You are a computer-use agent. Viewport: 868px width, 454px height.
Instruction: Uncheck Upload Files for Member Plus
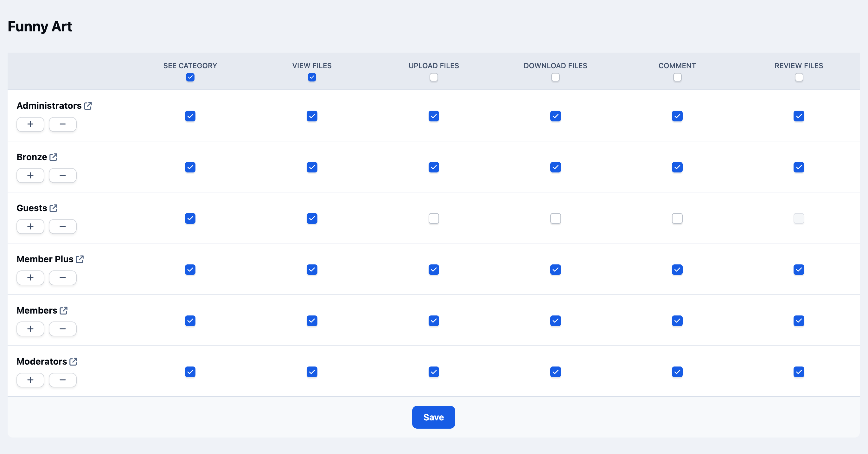coord(434,269)
